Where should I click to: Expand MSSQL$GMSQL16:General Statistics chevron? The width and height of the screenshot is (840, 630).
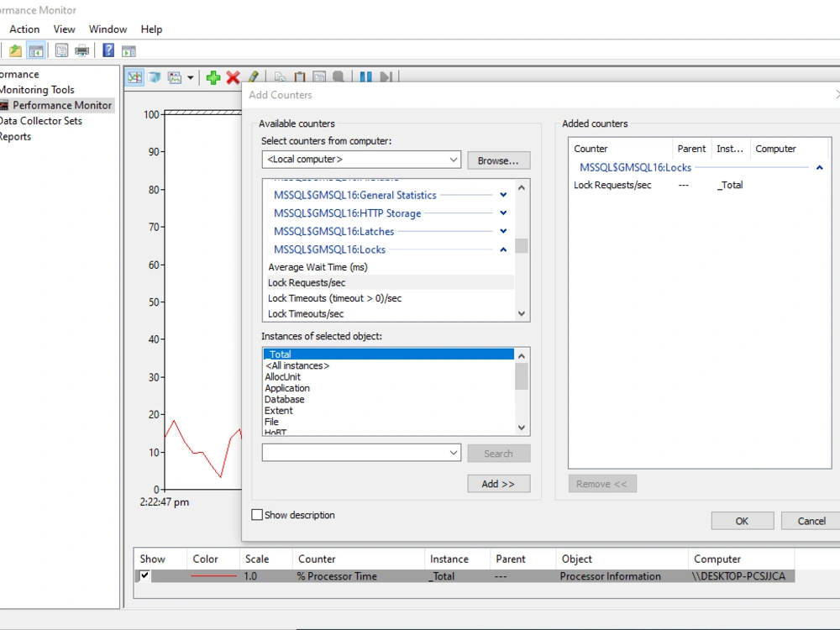[x=503, y=195]
